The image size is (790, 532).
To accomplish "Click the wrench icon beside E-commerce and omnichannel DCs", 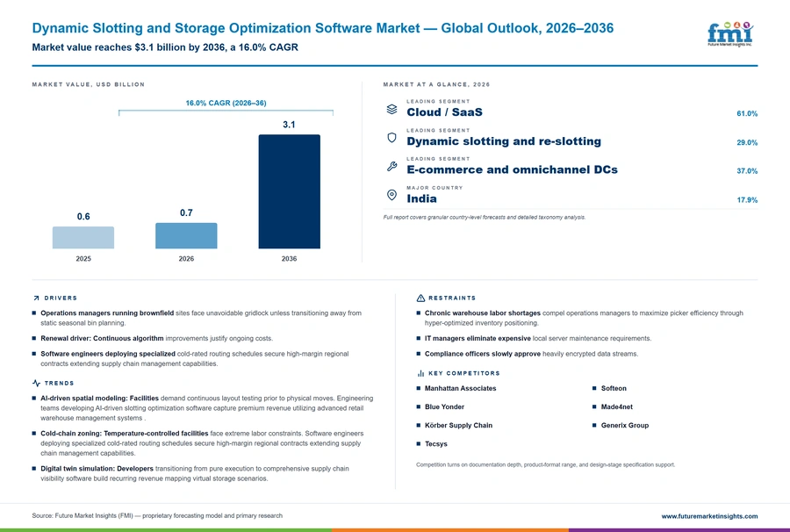I will tap(392, 166).
